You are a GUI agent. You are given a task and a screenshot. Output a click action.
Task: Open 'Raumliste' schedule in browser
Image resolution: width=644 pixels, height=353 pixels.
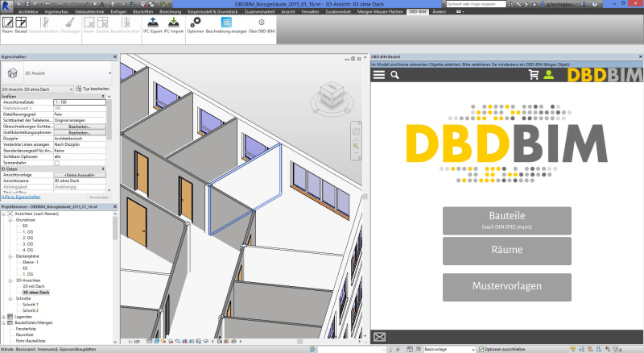tap(24, 335)
